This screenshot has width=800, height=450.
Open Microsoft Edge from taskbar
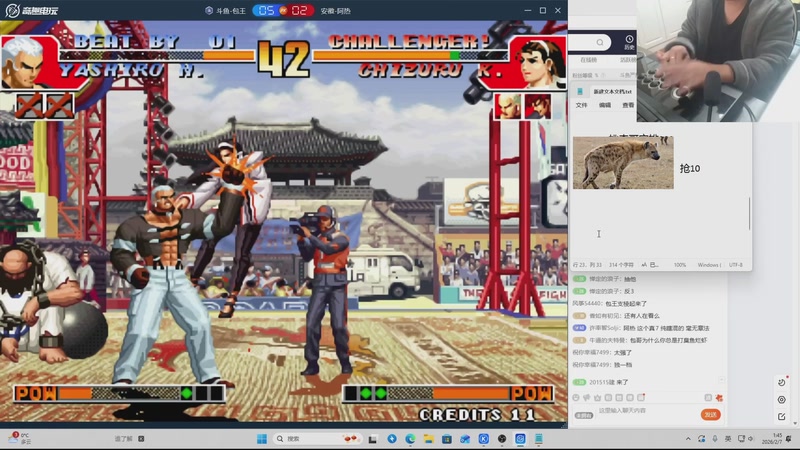pos(410,439)
